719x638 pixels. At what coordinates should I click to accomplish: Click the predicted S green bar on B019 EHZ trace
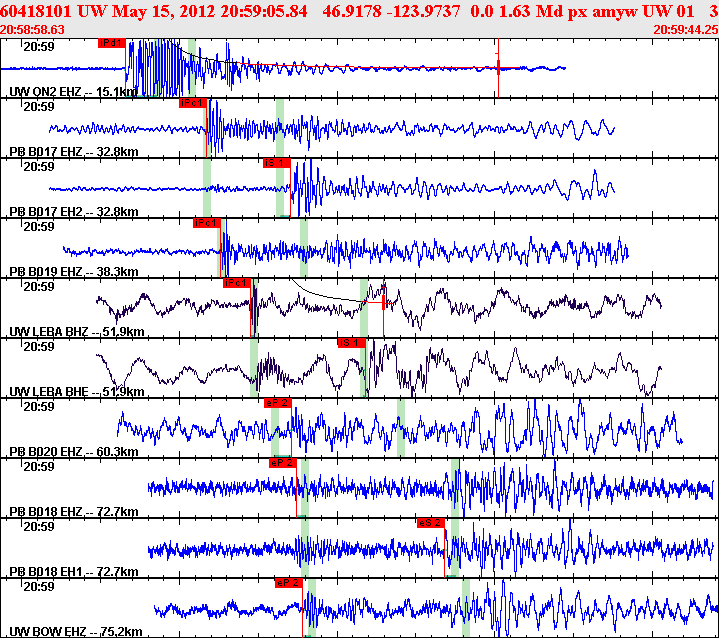pyautogui.click(x=304, y=248)
